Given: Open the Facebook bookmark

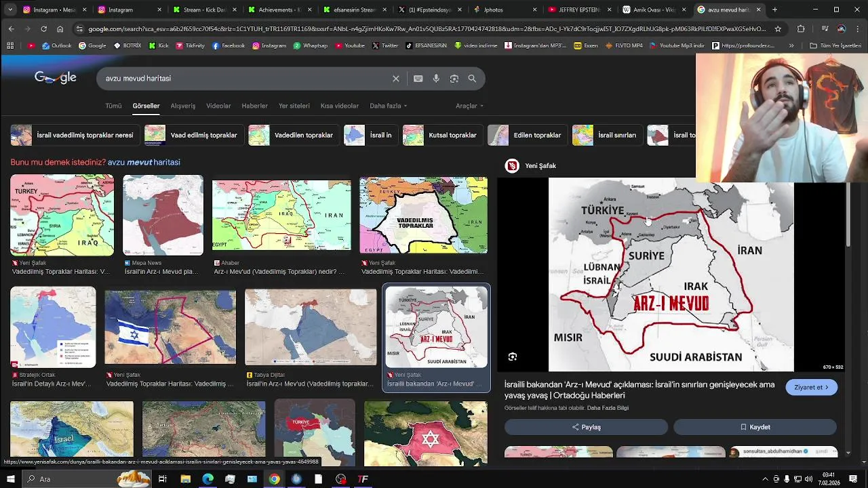Looking at the screenshot, I should coord(229,45).
